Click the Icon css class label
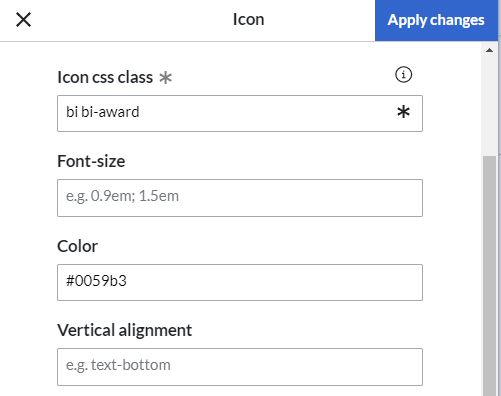This screenshot has height=396, width=501. tap(105, 77)
